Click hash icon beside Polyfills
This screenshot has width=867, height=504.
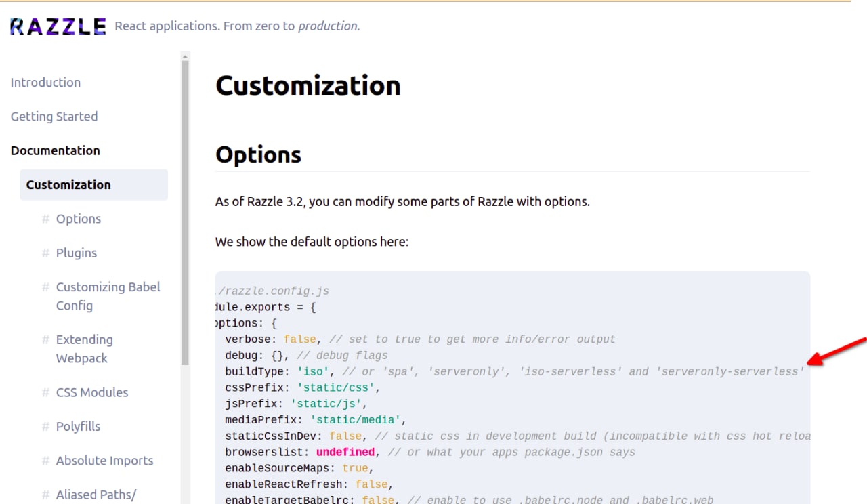[x=46, y=426]
